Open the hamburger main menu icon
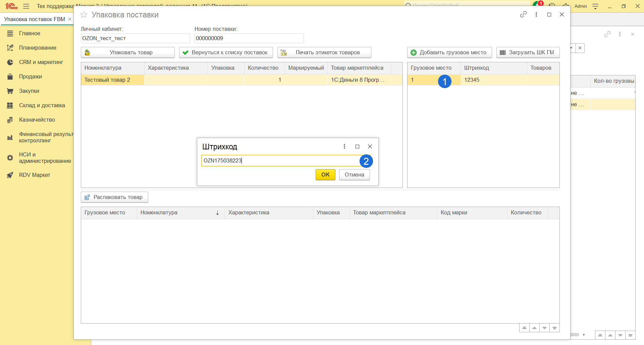The image size is (644, 345). [26, 6]
